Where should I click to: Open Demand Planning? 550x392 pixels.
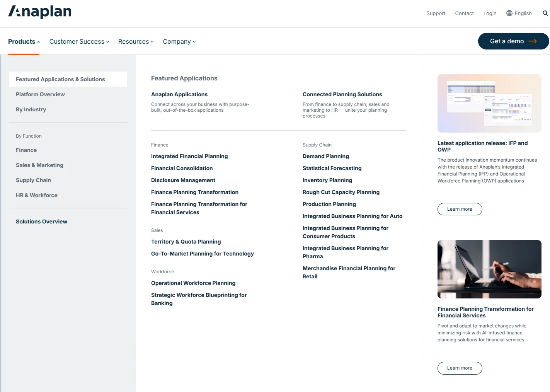click(326, 156)
